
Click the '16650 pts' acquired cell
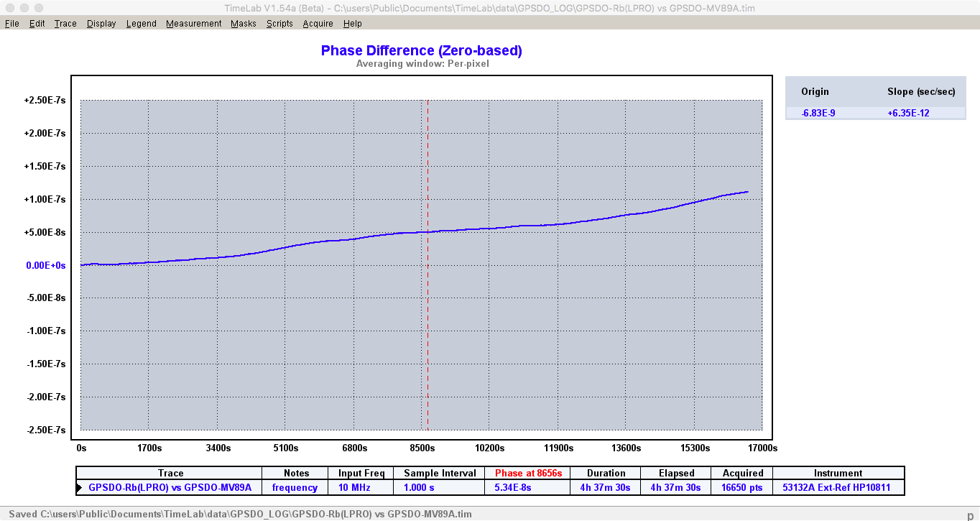pyautogui.click(x=742, y=487)
